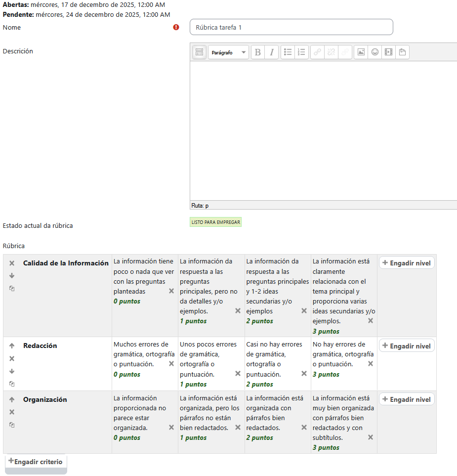Open the Parágrafo format dropdown
Screen dimensions: 457x476
pos(228,52)
